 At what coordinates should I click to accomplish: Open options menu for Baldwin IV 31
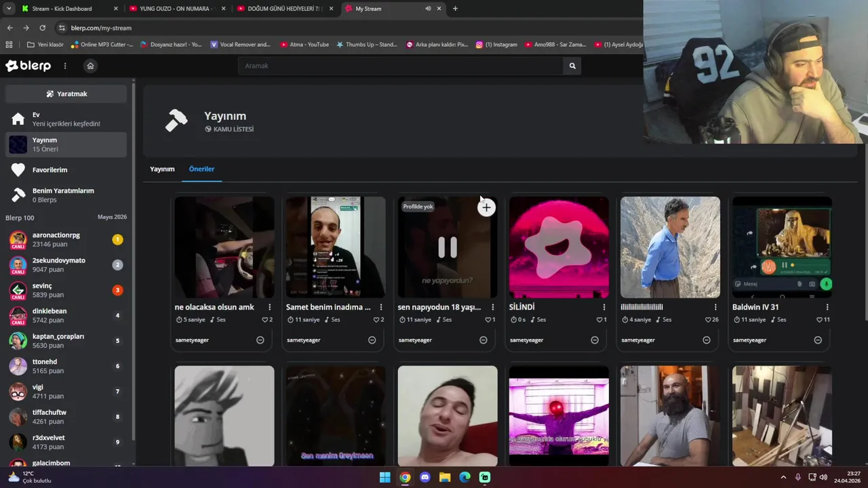[x=827, y=307]
